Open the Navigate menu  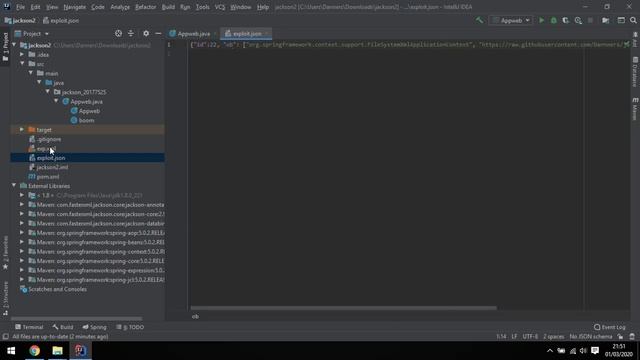click(75, 7)
